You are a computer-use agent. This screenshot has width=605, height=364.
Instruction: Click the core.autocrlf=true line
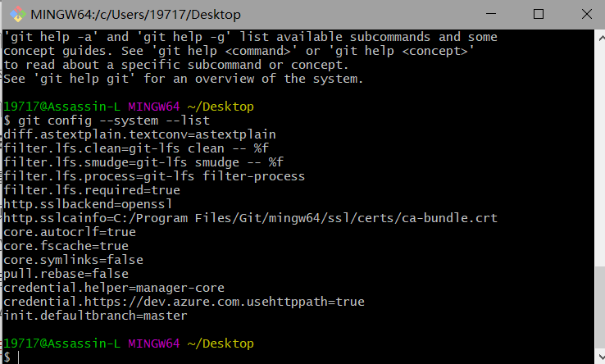click(70, 232)
